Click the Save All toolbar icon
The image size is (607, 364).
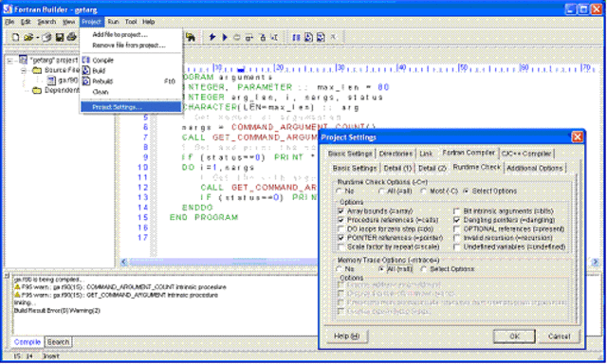pyautogui.click(x=46, y=38)
